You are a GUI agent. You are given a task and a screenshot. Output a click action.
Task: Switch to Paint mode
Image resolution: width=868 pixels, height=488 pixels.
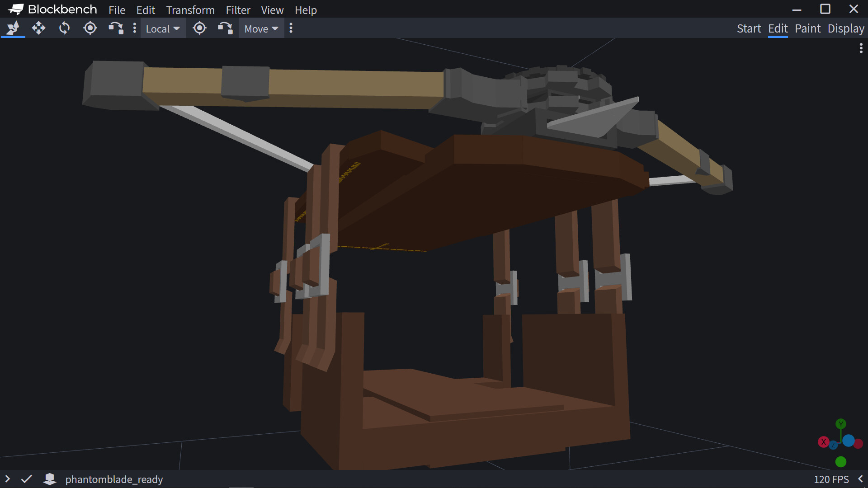tap(807, 28)
